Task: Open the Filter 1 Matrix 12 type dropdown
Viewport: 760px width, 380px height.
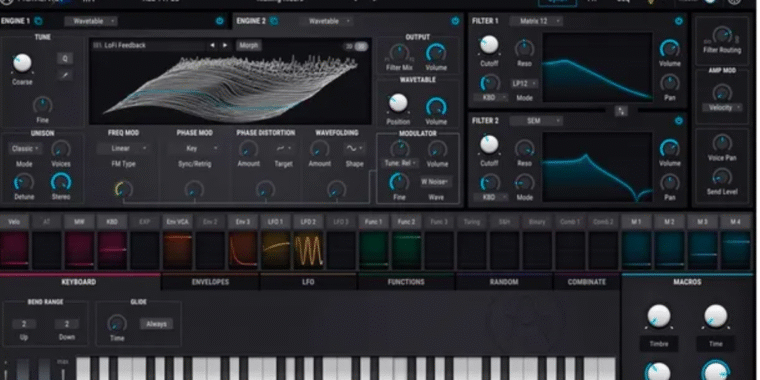Action: click(536, 21)
